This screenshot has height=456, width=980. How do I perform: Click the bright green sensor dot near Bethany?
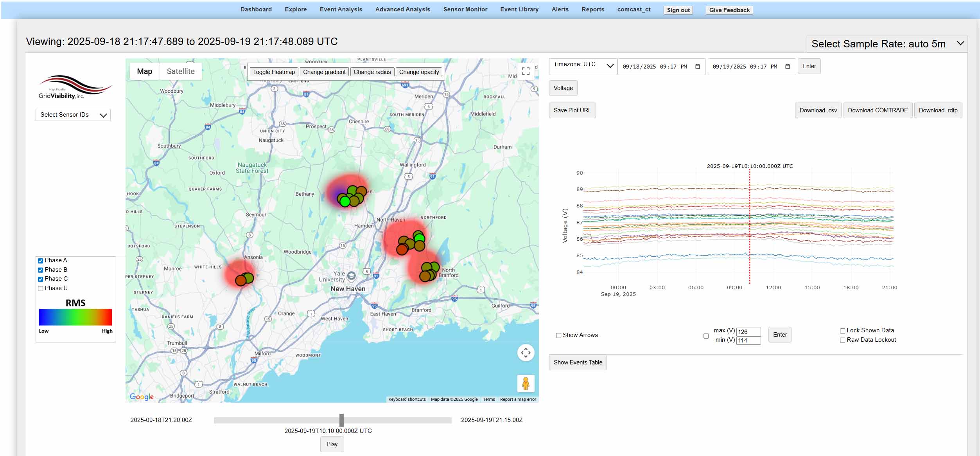point(345,202)
